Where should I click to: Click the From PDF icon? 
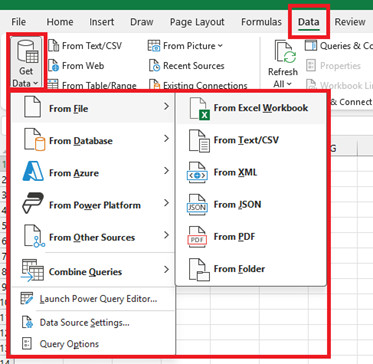197,237
